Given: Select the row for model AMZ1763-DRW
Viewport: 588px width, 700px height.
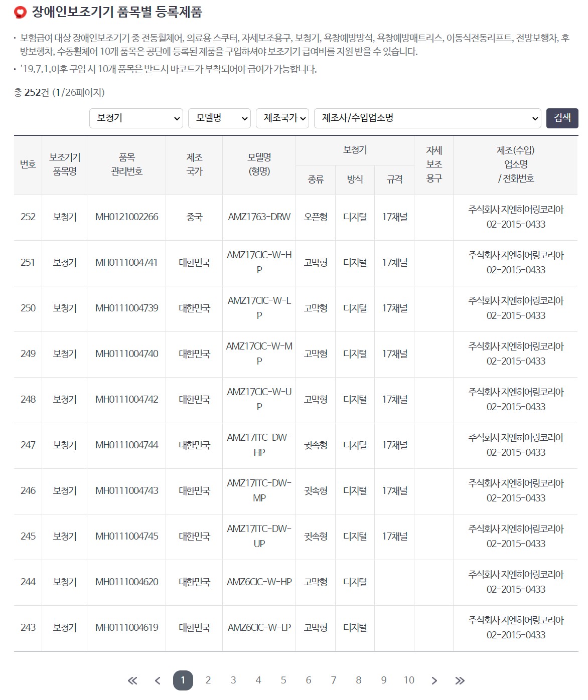Looking at the screenshot, I should point(259,218).
